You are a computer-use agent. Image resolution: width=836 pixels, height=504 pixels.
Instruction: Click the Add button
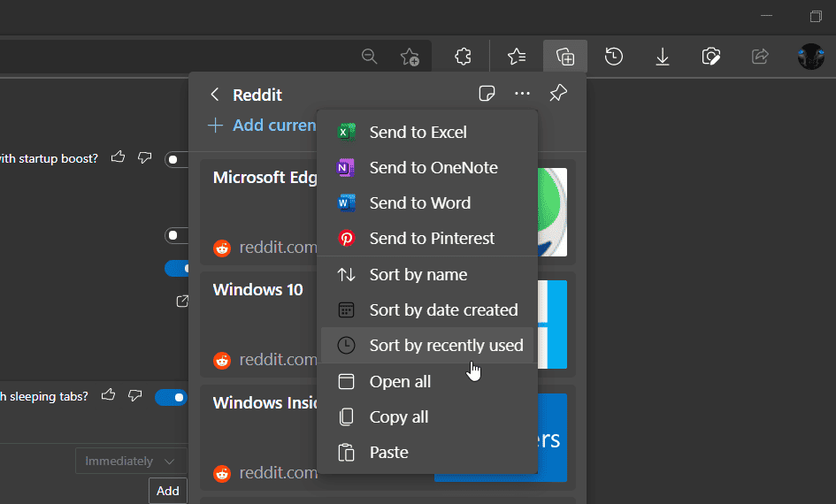point(168,491)
